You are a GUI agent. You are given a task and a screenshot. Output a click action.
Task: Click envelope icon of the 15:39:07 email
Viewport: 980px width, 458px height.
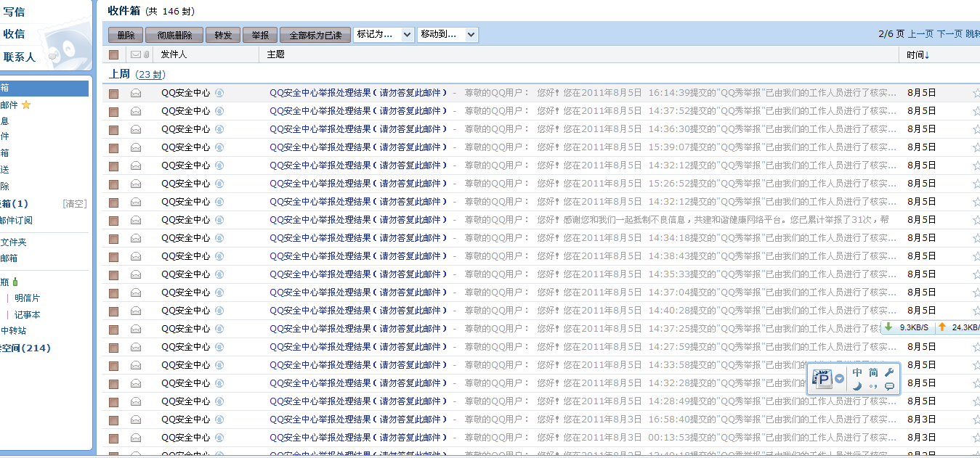(x=136, y=147)
